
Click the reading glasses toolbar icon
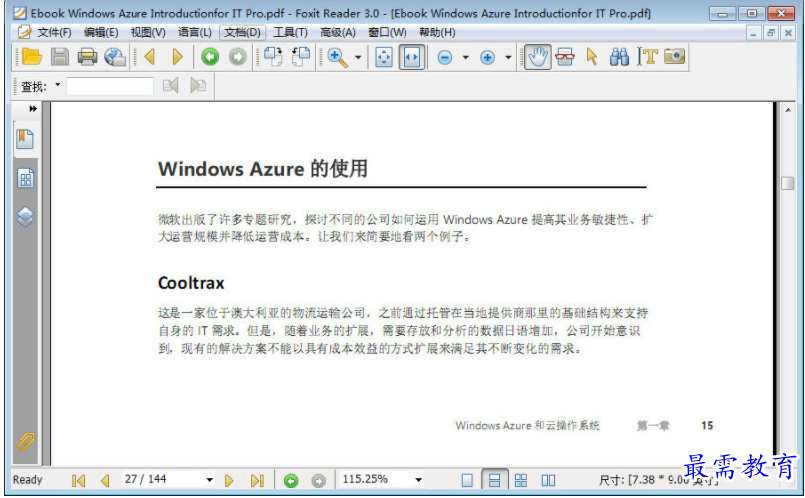(565, 56)
